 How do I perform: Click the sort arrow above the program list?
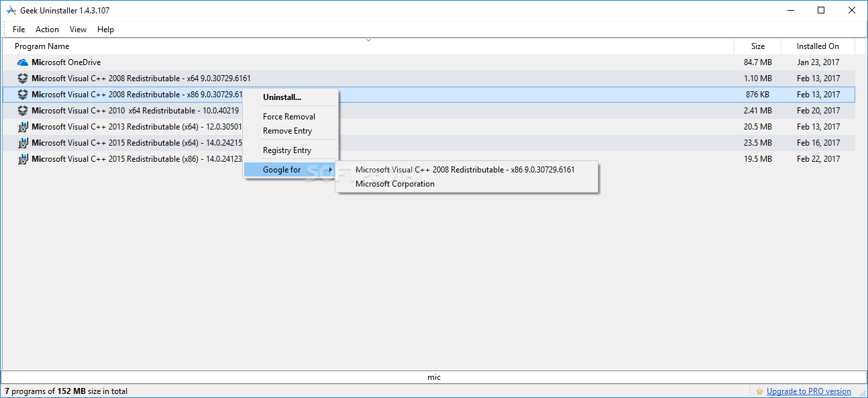(368, 40)
